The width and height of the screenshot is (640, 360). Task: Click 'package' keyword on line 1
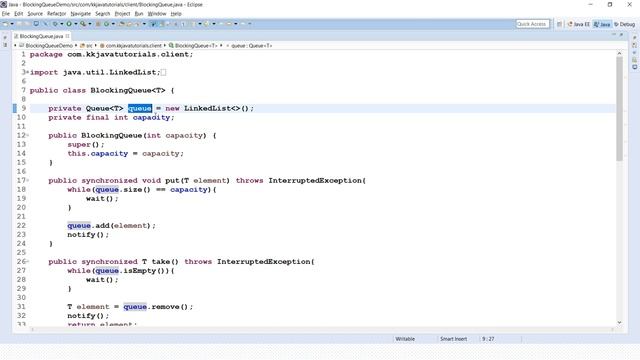pos(46,54)
